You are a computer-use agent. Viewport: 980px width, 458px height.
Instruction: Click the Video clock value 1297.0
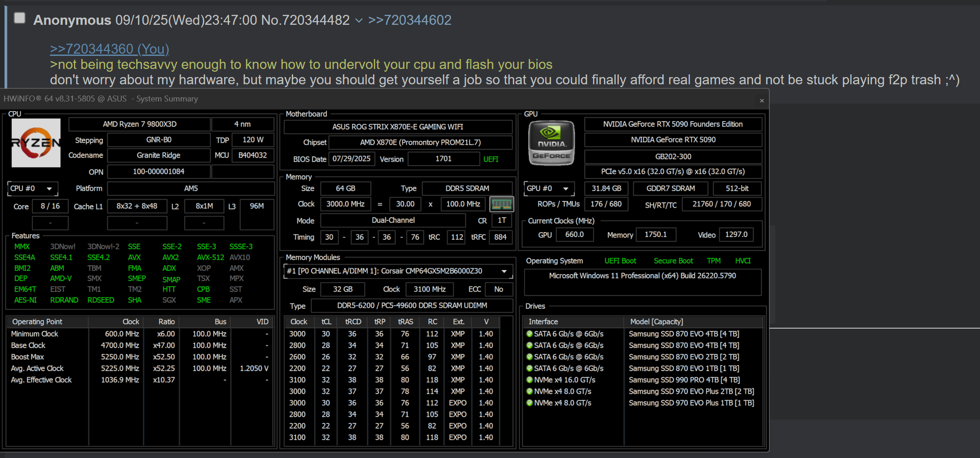(x=736, y=235)
